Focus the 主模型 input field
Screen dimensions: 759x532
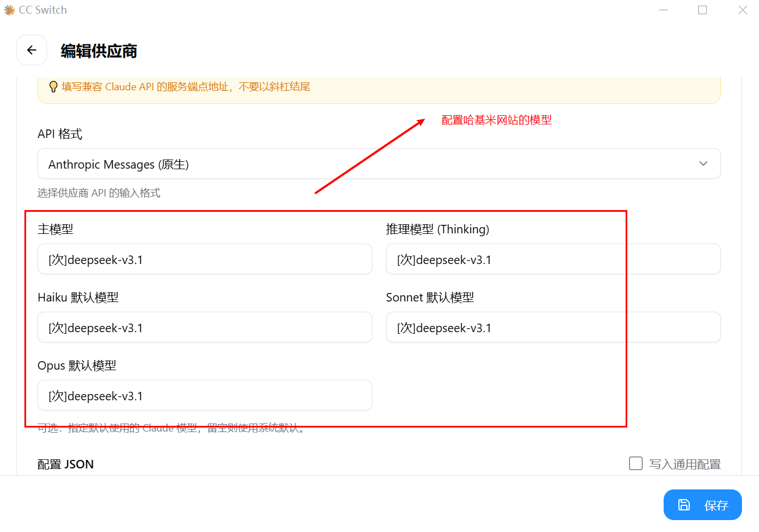tap(205, 259)
